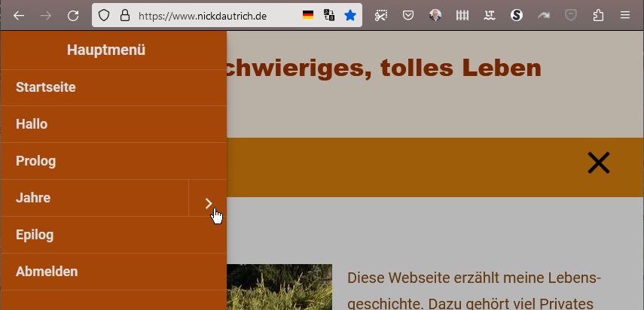Go back to the previous page

(19, 16)
